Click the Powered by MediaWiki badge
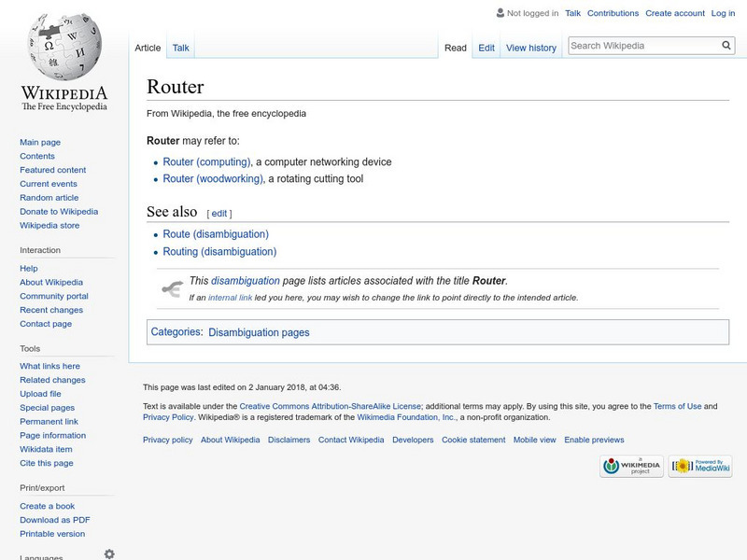This screenshot has width=747, height=560. [700, 466]
